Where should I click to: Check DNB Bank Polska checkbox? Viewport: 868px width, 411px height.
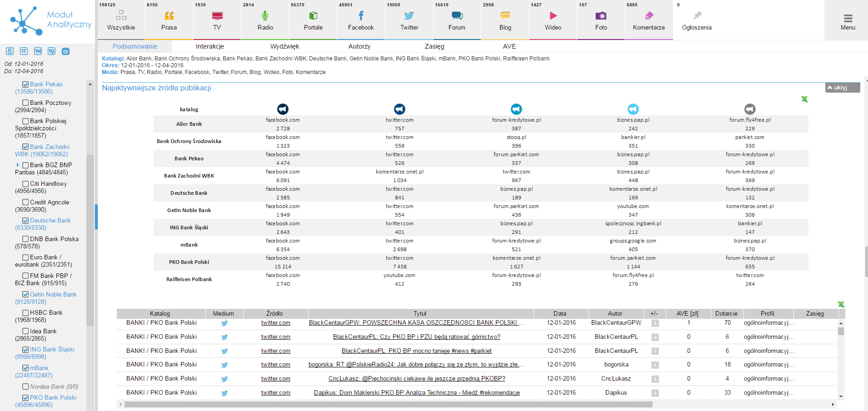point(25,239)
